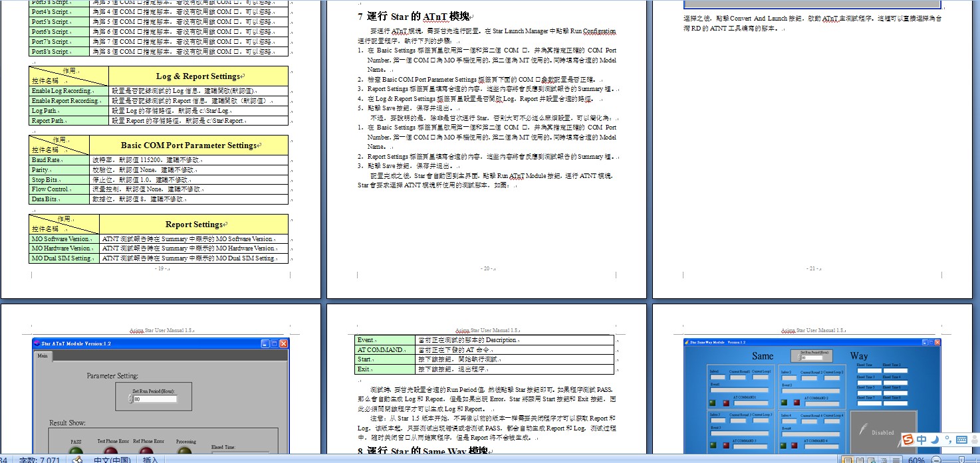Click page number '- 21 -' footer
This screenshot has width=980, height=463.
click(x=813, y=269)
